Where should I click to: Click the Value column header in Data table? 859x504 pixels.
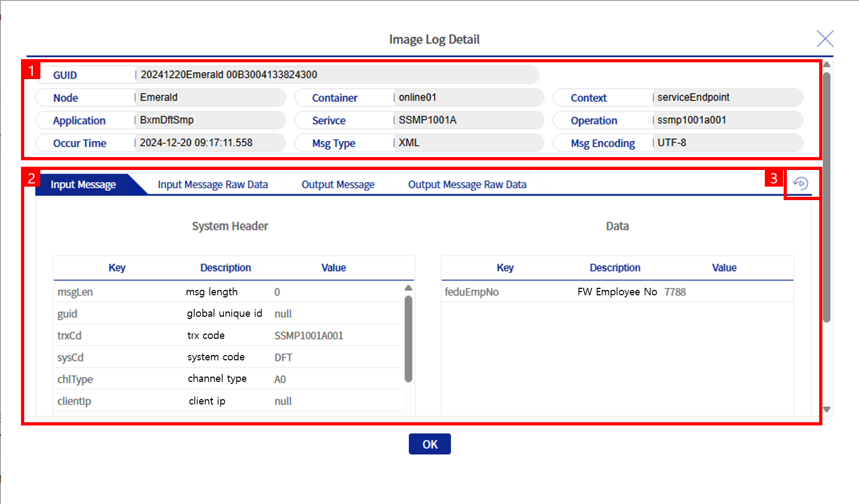coord(724,268)
